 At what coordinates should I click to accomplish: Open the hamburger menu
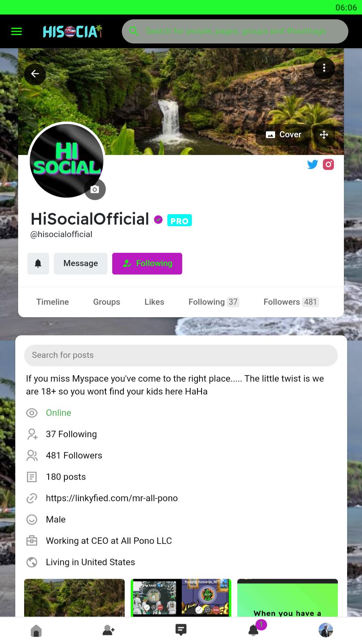(16, 31)
